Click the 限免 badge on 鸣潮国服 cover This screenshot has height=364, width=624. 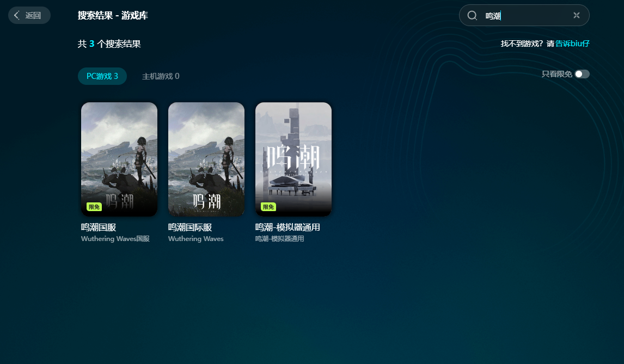(94, 207)
